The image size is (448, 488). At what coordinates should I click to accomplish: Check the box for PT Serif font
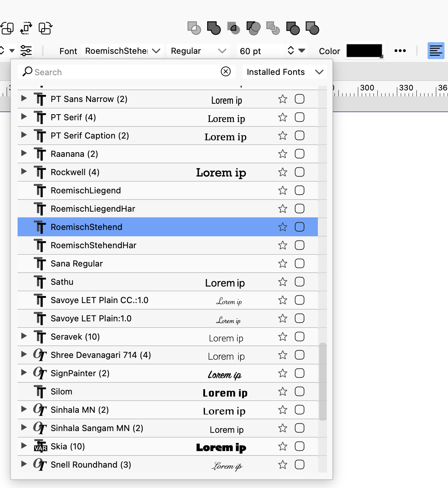coord(300,117)
